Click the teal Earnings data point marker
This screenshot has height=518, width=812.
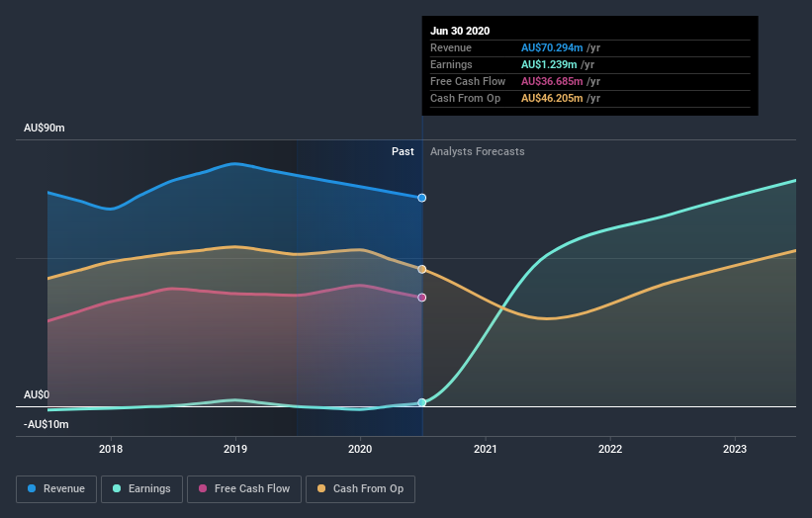click(x=422, y=402)
